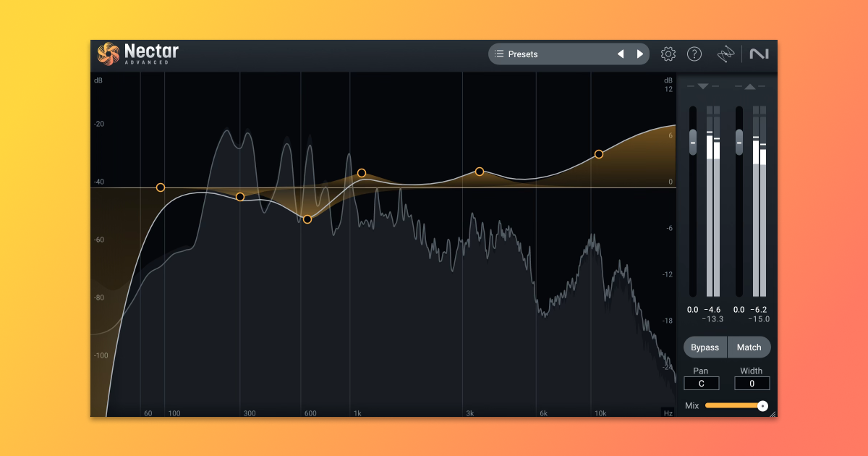Select the EQ node dipped near 600 Hz
Screen dimensions: 868x456
307,219
